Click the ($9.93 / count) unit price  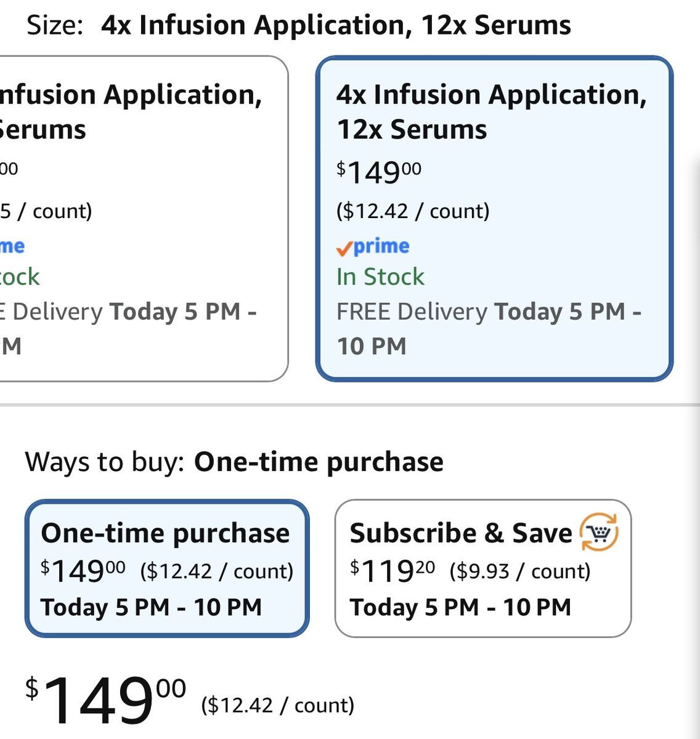click(520, 571)
